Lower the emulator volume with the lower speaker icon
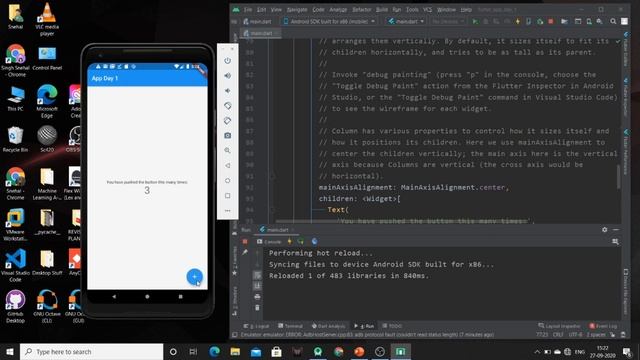Screen dimensions: 640x360 (228, 91)
